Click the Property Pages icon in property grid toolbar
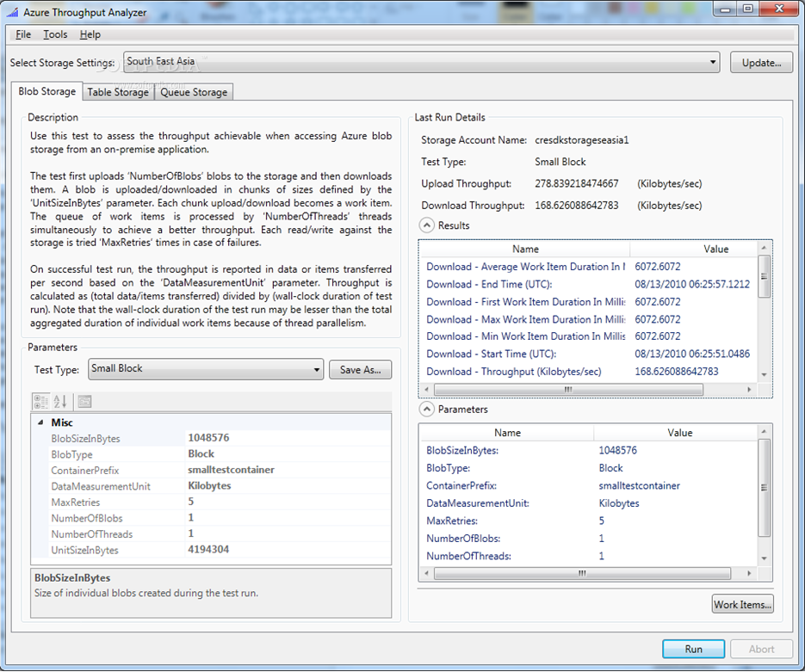The height and width of the screenshot is (672, 805). click(x=84, y=401)
